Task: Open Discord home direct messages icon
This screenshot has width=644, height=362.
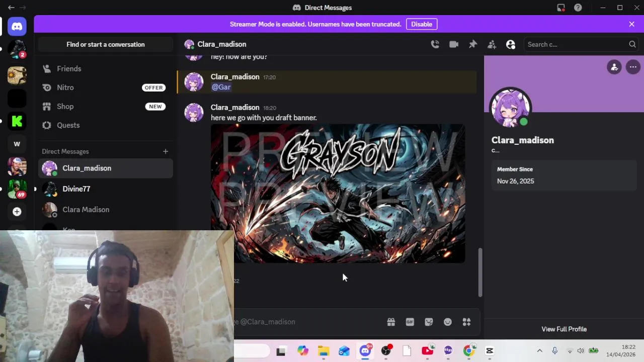Action: pos(17,27)
